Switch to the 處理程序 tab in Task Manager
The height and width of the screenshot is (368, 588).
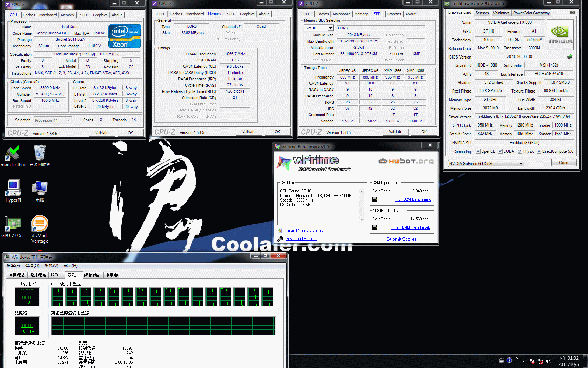(38, 275)
